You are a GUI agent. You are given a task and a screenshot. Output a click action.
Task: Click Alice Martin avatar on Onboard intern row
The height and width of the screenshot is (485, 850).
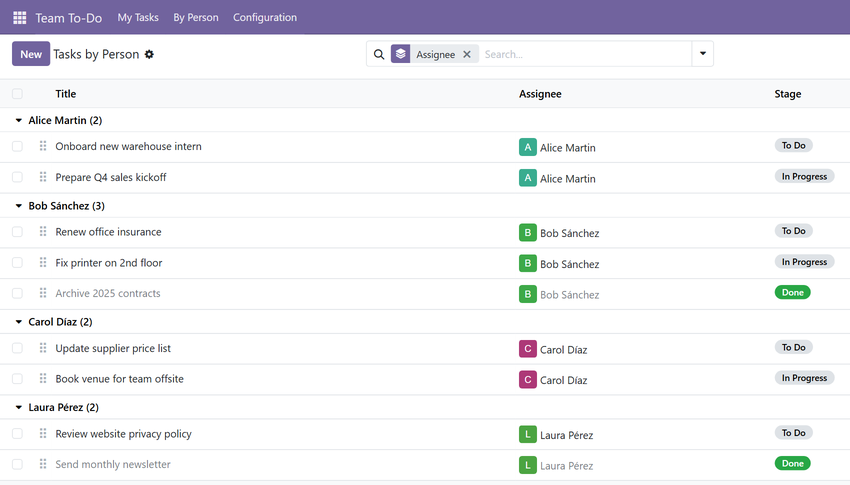(x=527, y=147)
